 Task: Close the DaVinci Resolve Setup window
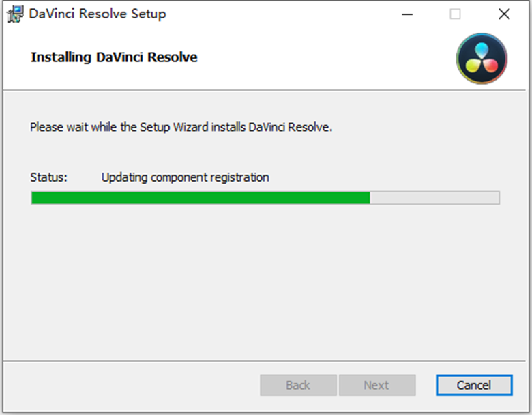pos(504,14)
